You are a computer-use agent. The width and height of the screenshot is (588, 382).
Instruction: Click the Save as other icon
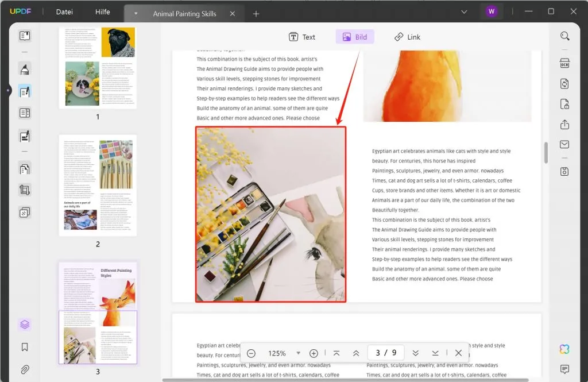565,172
